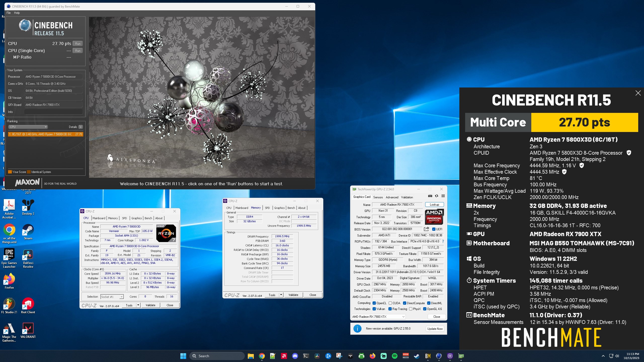Open Spotify from the taskbar

coord(394,356)
